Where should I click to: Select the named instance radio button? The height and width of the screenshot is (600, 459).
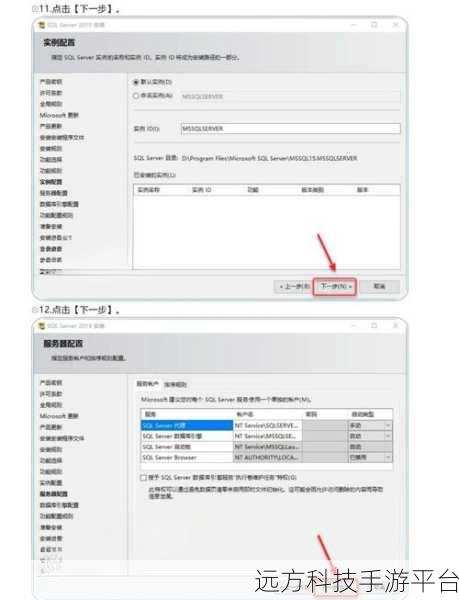(x=136, y=96)
